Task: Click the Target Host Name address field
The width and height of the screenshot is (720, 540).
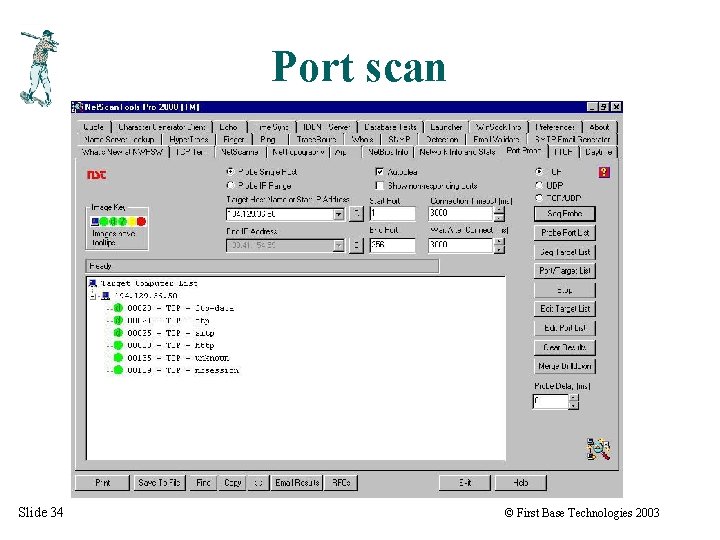Action: click(x=280, y=214)
